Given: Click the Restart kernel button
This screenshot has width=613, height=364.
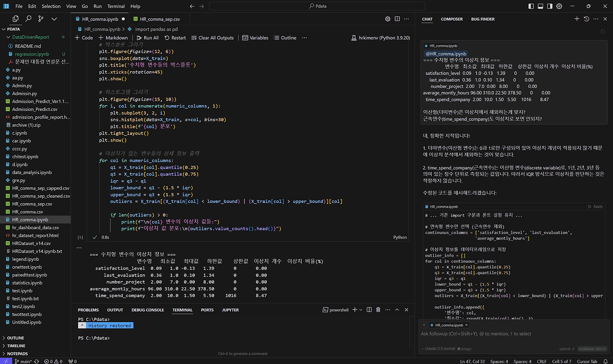Looking at the screenshot, I should coord(175,38).
